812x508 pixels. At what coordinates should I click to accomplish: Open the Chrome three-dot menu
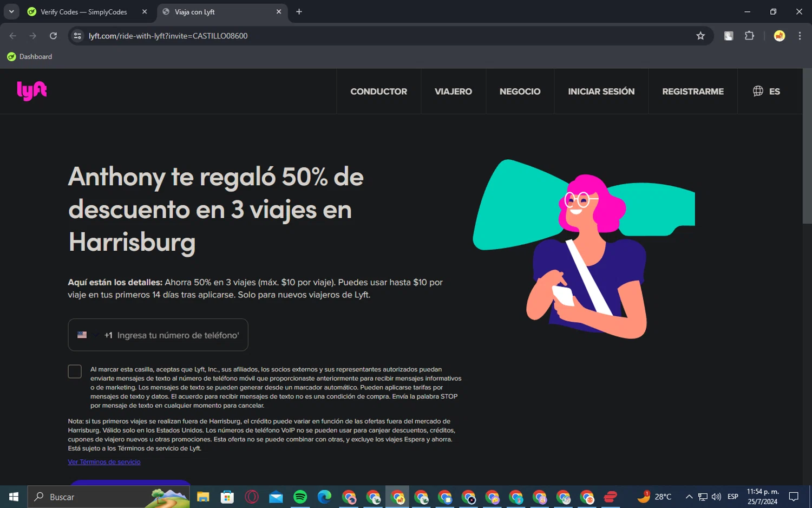click(x=800, y=36)
